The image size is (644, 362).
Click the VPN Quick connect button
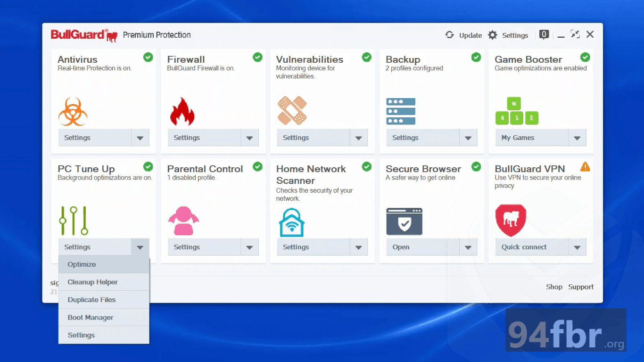(532, 247)
